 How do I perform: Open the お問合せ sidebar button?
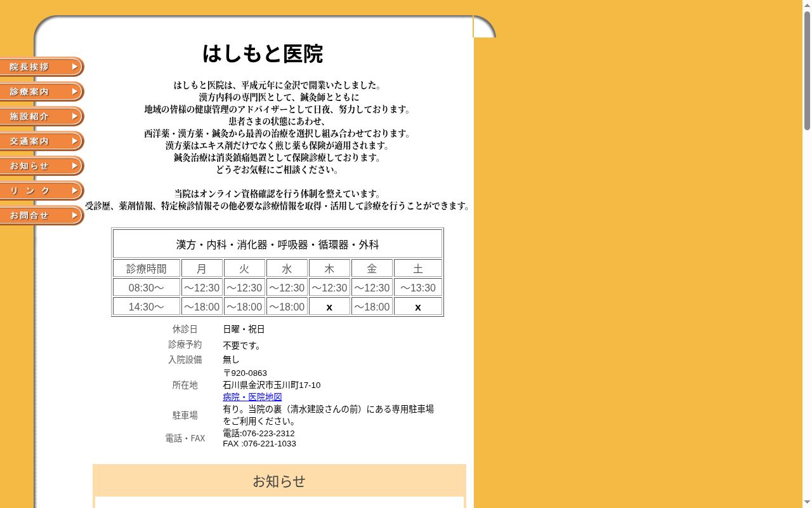click(x=42, y=215)
